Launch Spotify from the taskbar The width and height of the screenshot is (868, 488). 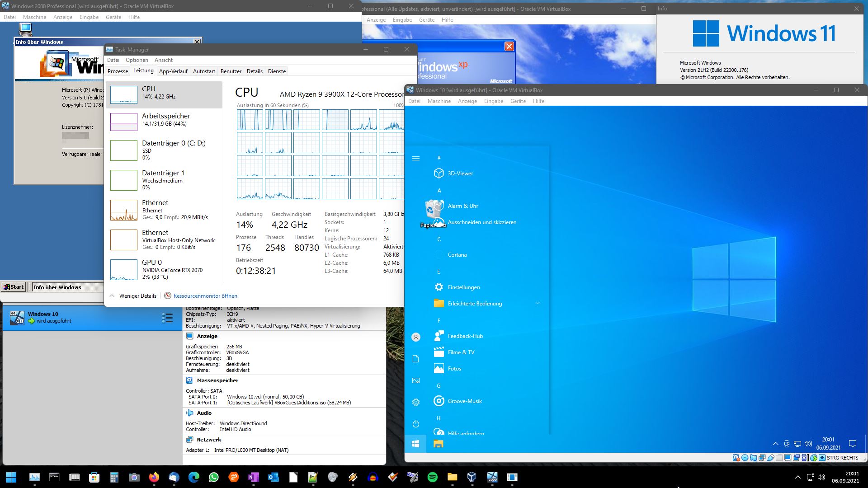point(432,477)
